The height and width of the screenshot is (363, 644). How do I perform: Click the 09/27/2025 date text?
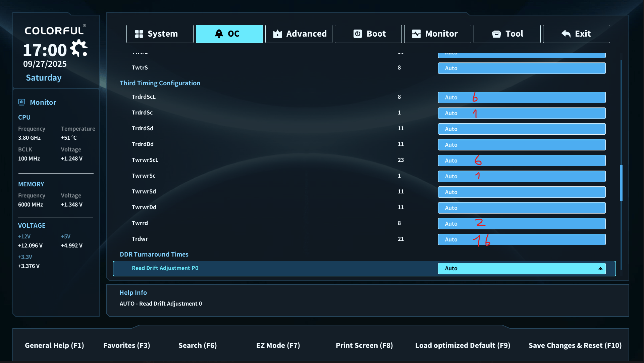[45, 64]
